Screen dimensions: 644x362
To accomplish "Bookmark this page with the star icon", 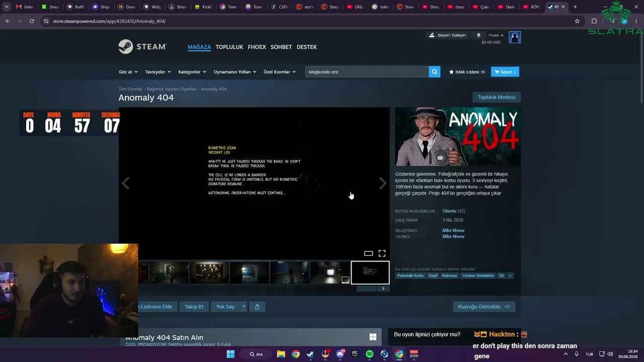I will click(577, 21).
